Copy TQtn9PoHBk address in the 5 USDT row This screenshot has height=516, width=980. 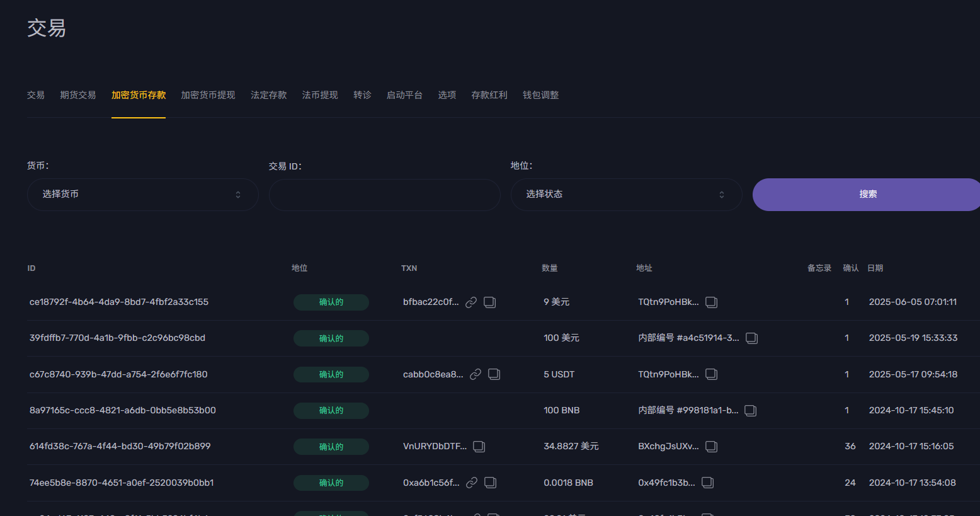[711, 374]
